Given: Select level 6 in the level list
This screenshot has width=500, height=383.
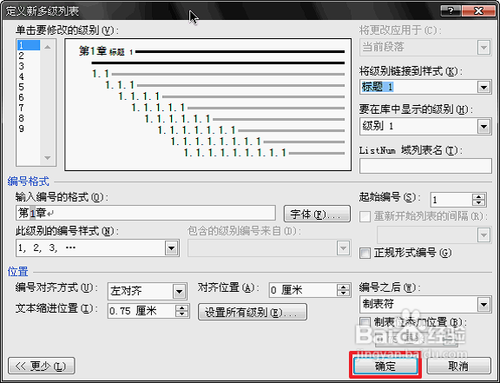Looking at the screenshot, I should point(29,97).
